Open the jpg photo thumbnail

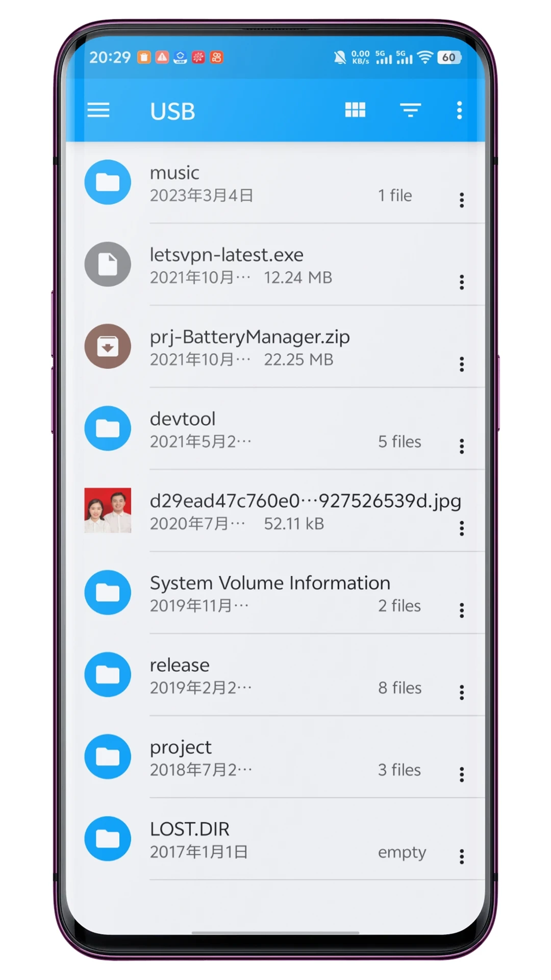coord(108,510)
